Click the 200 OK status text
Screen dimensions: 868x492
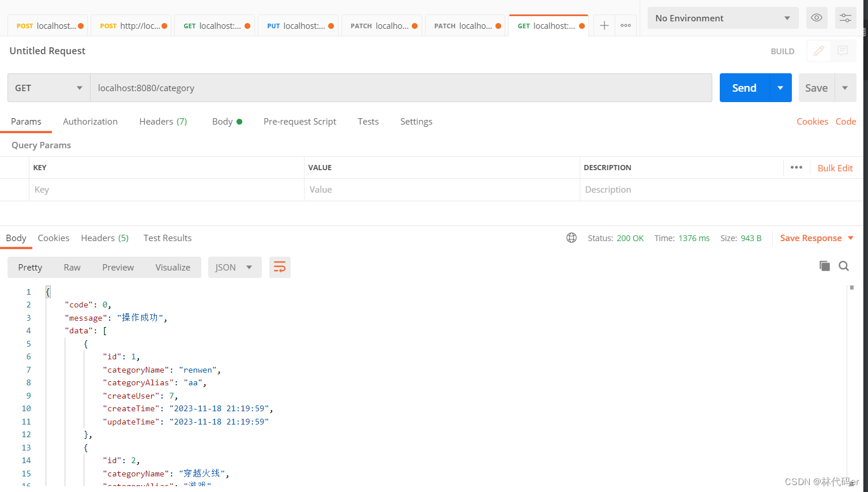coord(630,238)
